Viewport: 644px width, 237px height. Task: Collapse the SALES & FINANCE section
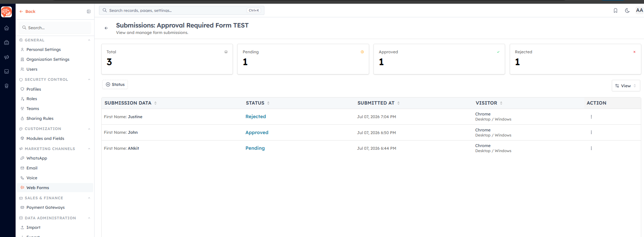89,198
